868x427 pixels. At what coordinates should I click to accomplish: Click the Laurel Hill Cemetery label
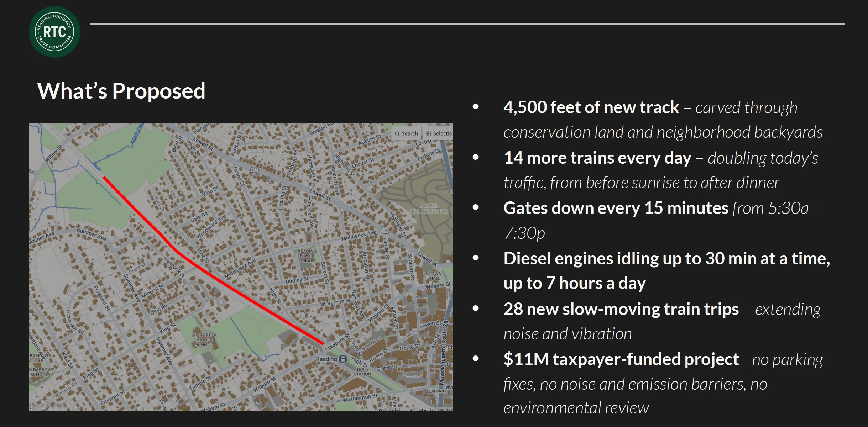click(x=428, y=209)
